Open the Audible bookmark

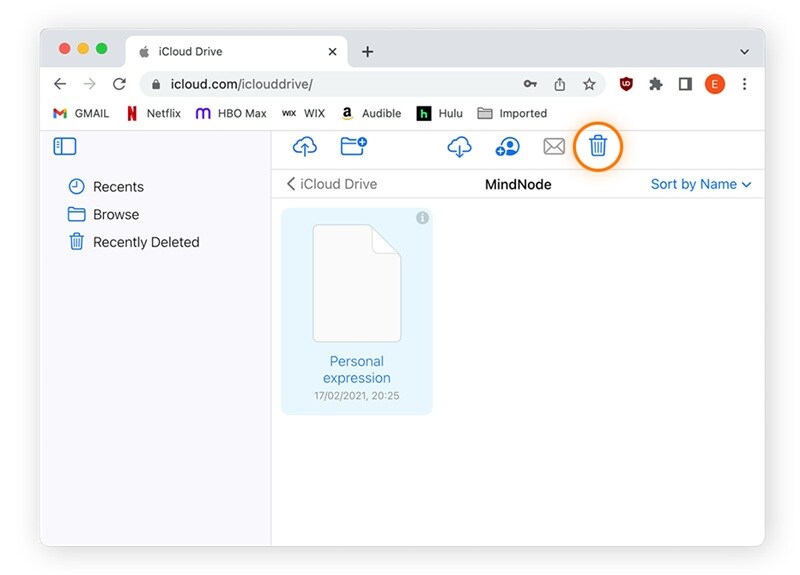(x=371, y=113)
